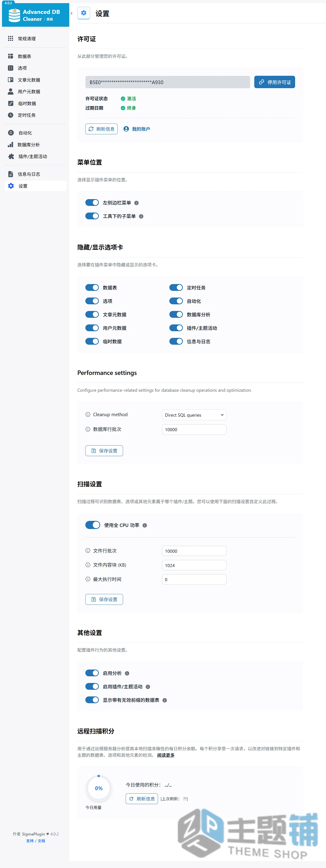
Task: Click info icon beside 数据库行批次
Action: click(x=88, y=429)
